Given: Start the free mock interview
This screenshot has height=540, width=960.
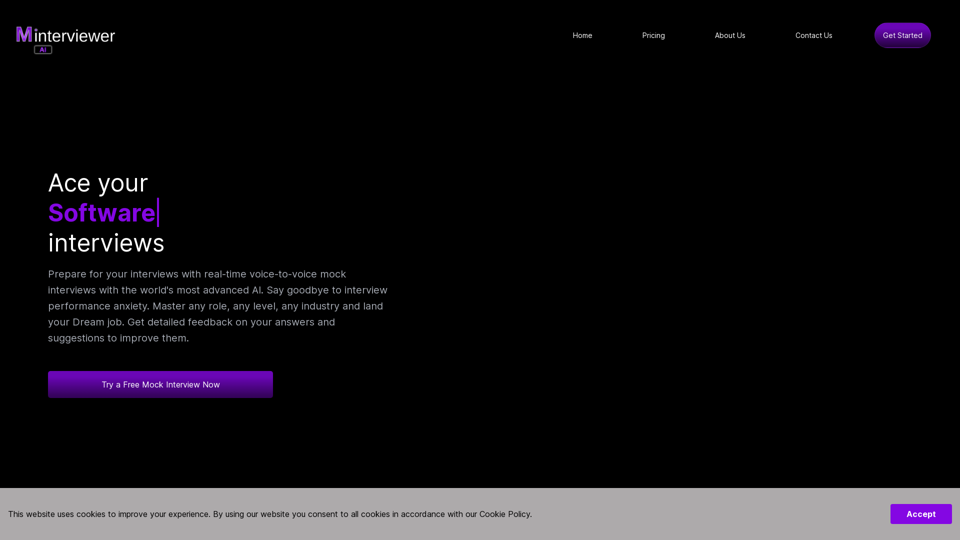Looking at the screenshot, I should point(160,384).
